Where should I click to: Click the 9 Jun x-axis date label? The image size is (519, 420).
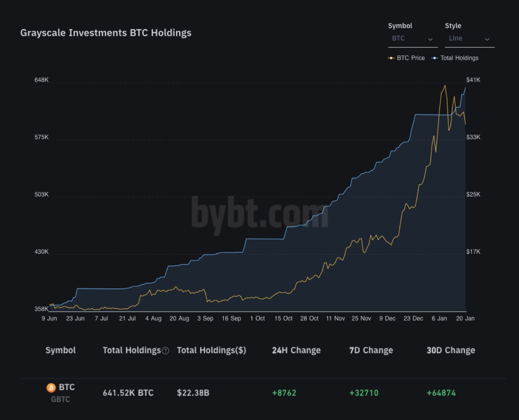[49, 318]
